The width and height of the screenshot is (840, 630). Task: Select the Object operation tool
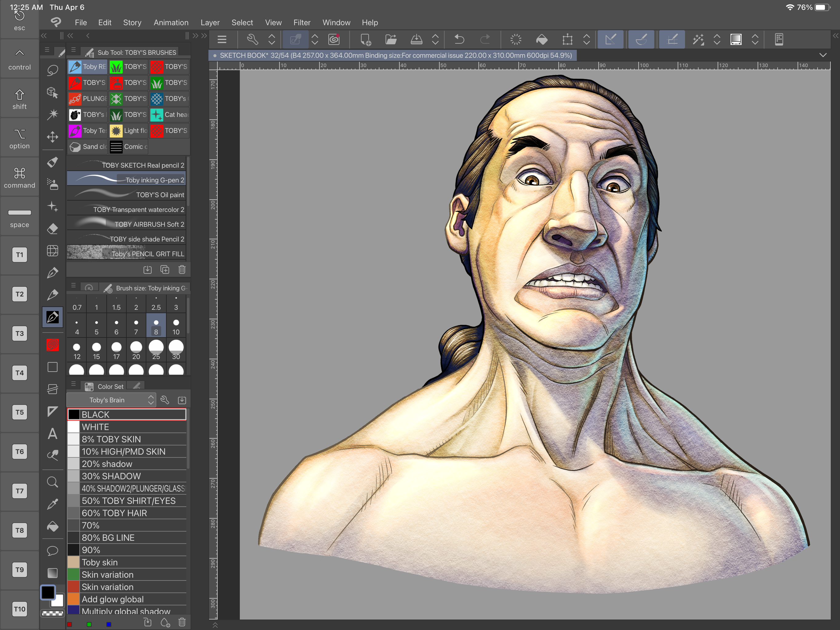click(52, 92)
